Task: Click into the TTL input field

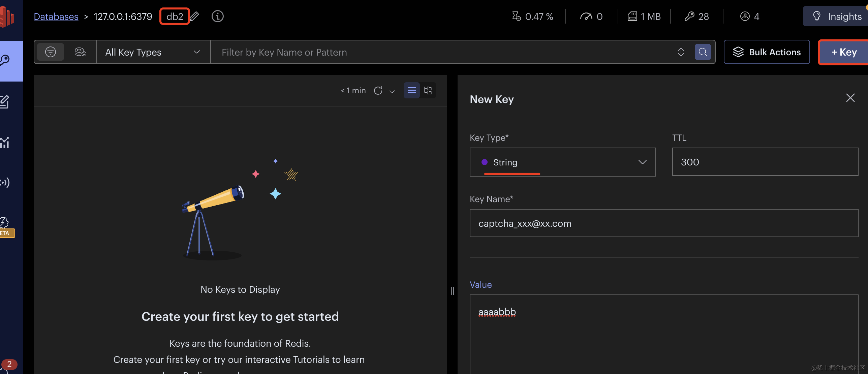Action: point(765,162)
